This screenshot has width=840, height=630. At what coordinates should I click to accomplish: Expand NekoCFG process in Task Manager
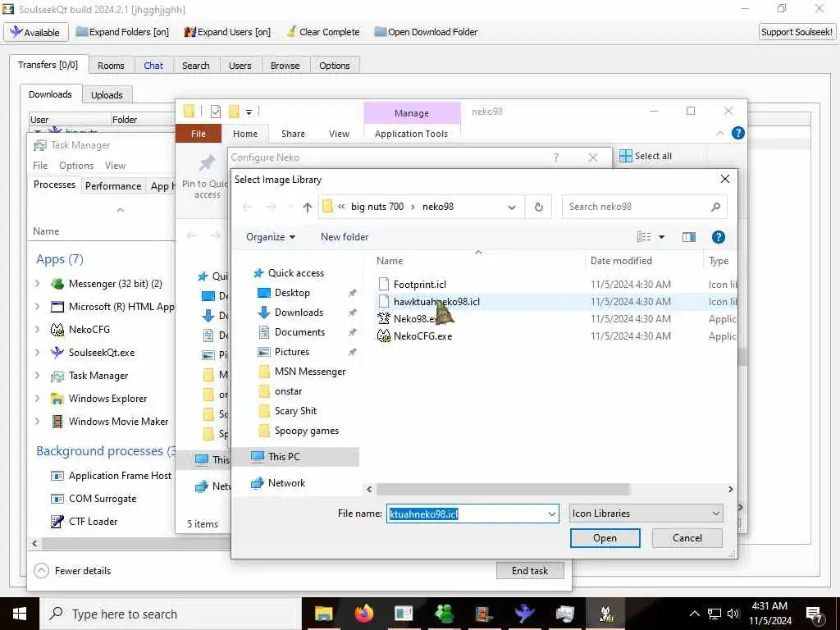click(x=38, y=330)
